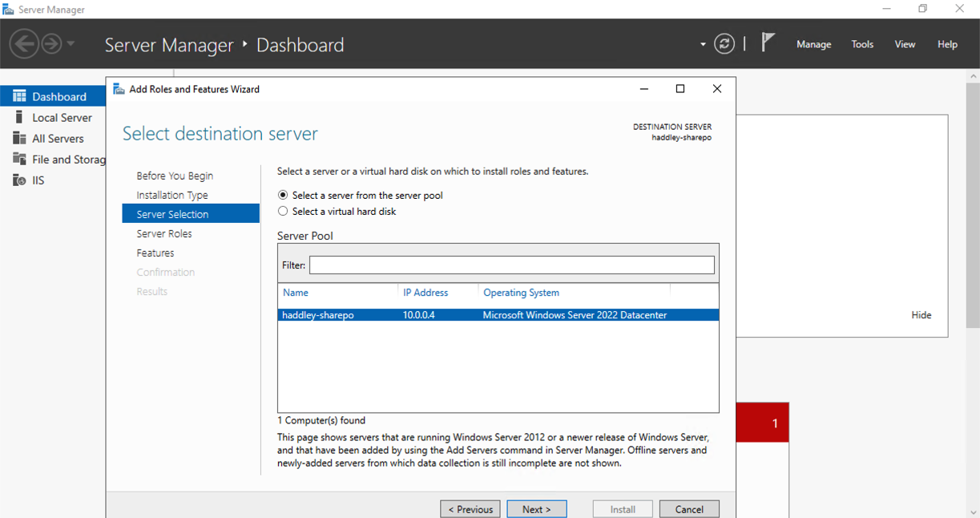Select Dashboard in the sidebar

(53, 96)
